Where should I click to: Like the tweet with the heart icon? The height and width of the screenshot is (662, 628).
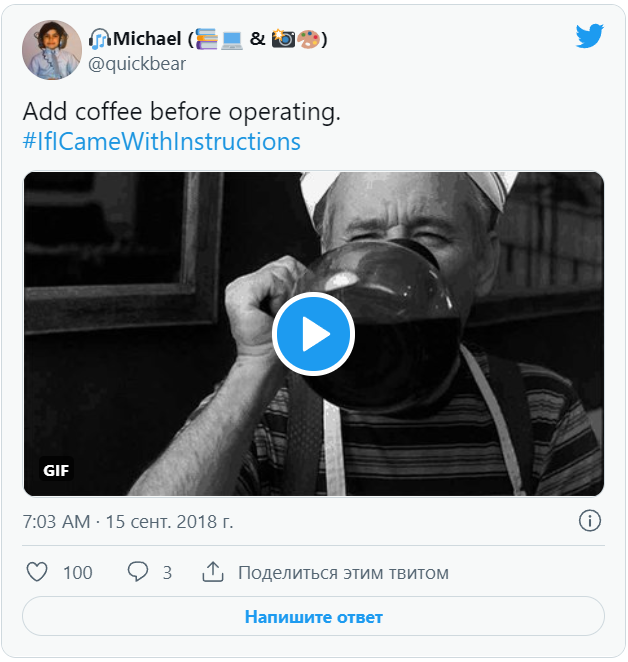pyautogui.click(x=37, y=573)
